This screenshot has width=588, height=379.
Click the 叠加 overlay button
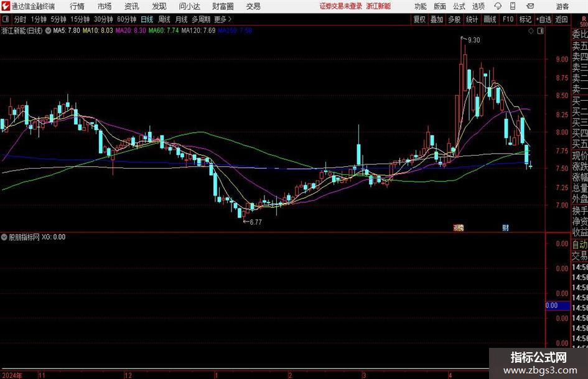(437, 19)
